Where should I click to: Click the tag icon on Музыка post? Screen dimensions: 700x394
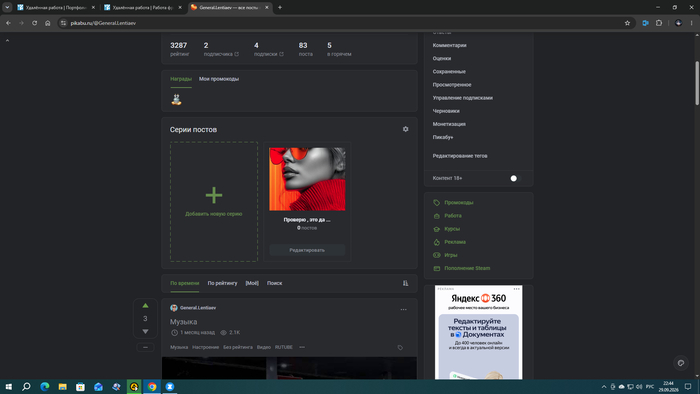(x=400, y=348)
